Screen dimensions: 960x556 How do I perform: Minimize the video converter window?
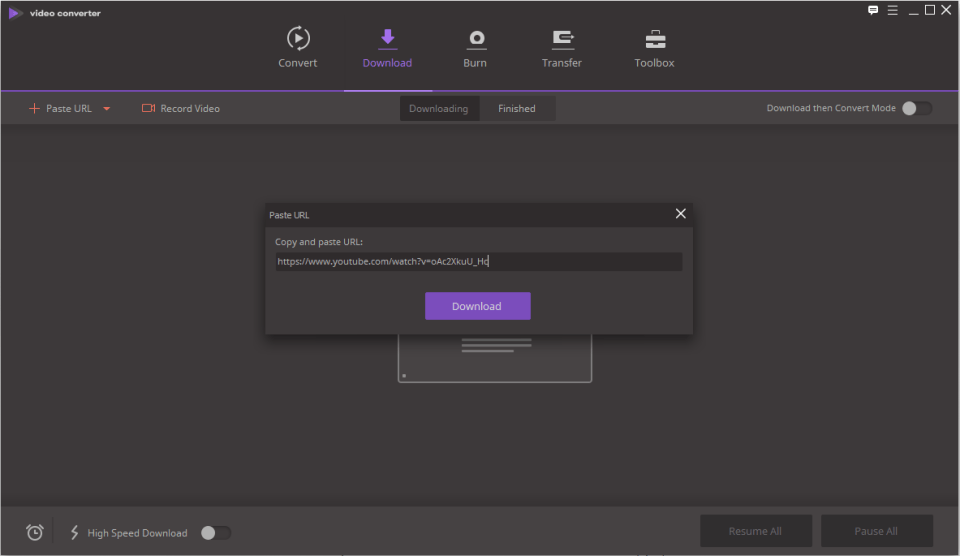(x=913, y=11)
